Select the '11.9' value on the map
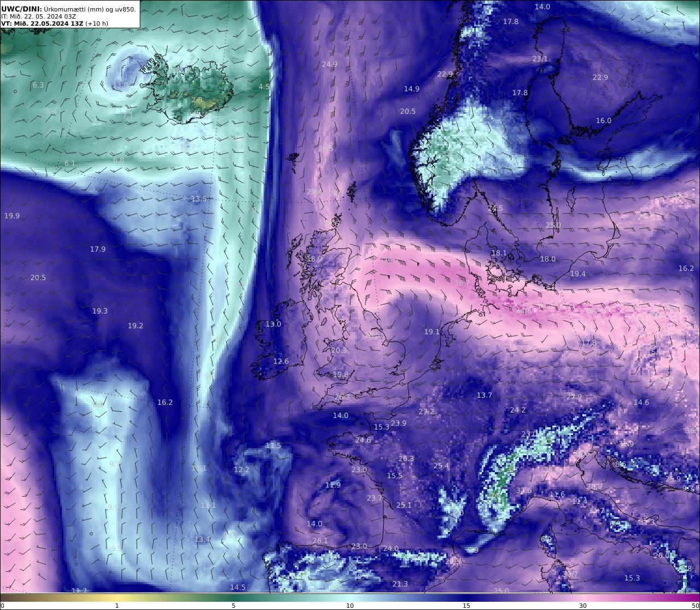Image resolution: width=700 pixels, height=610 pixels. (x=333, y=485)
